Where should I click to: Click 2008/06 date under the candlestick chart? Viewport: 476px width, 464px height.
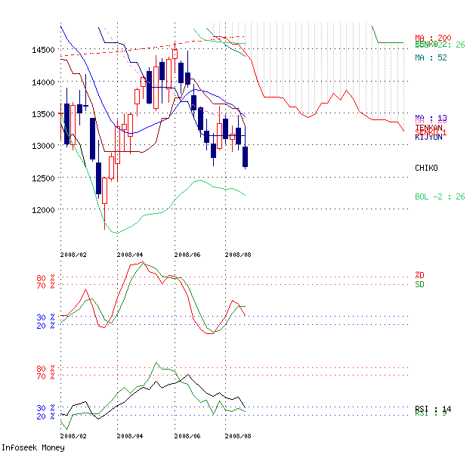click(187, 255)
